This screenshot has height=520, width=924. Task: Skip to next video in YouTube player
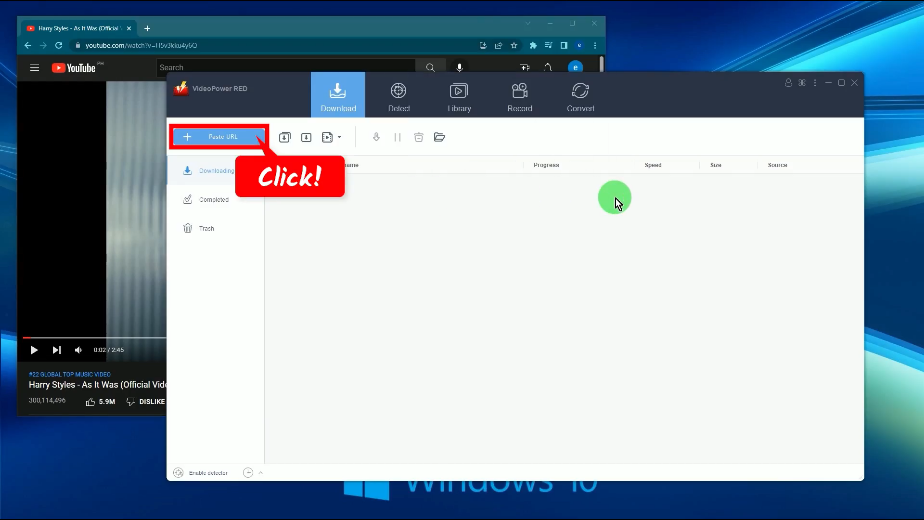57,350
